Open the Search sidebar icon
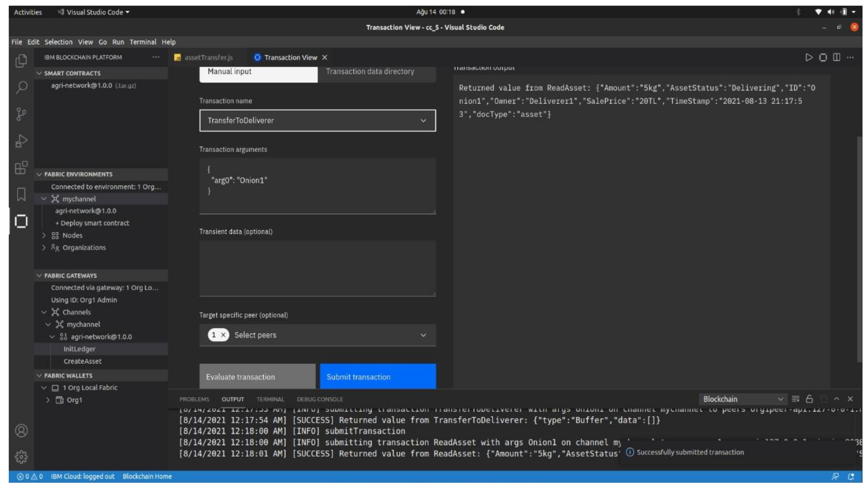868x488 pixels. click(21, 87)
